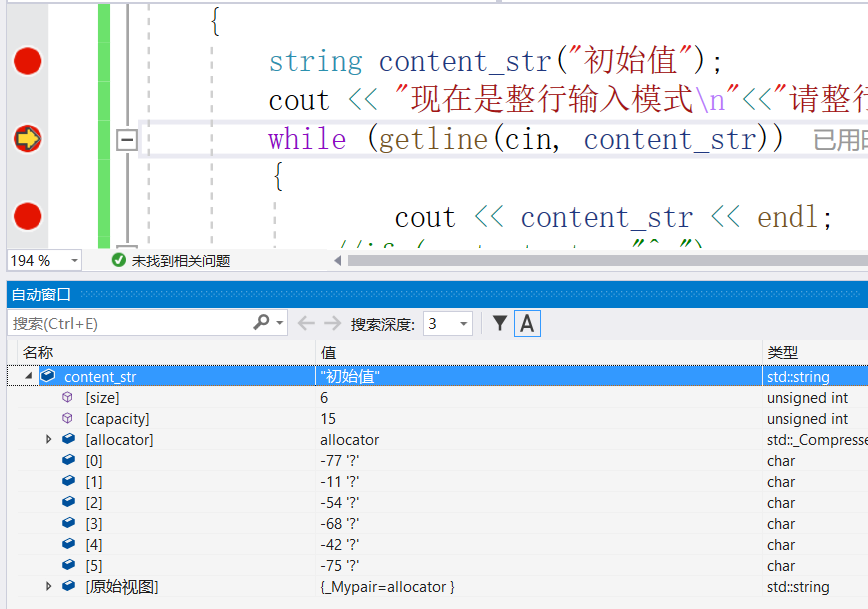Click the string type keyword in code
This screenshot has height=609, width=868.
pyautogui.click(x=316, y=62)
